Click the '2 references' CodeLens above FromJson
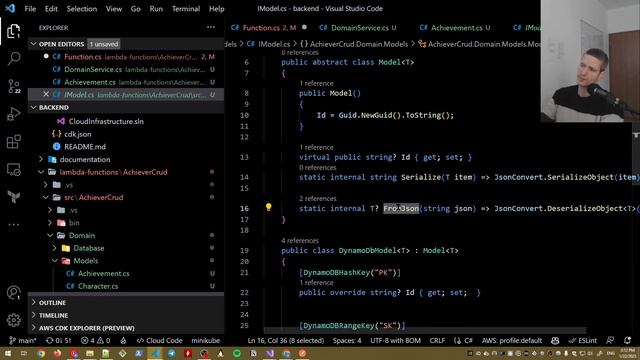640x360 pixels. pyautogui.click(x=318, y=198)
